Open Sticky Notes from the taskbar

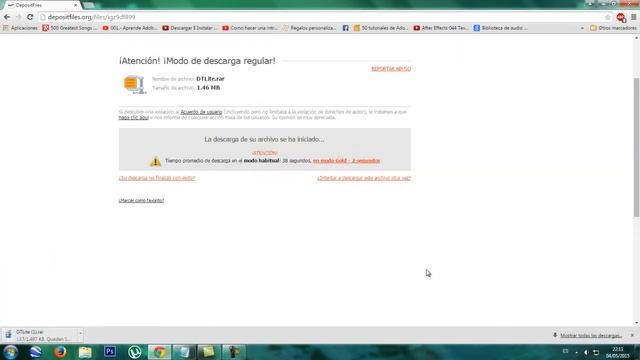click(x=209, y=352)
